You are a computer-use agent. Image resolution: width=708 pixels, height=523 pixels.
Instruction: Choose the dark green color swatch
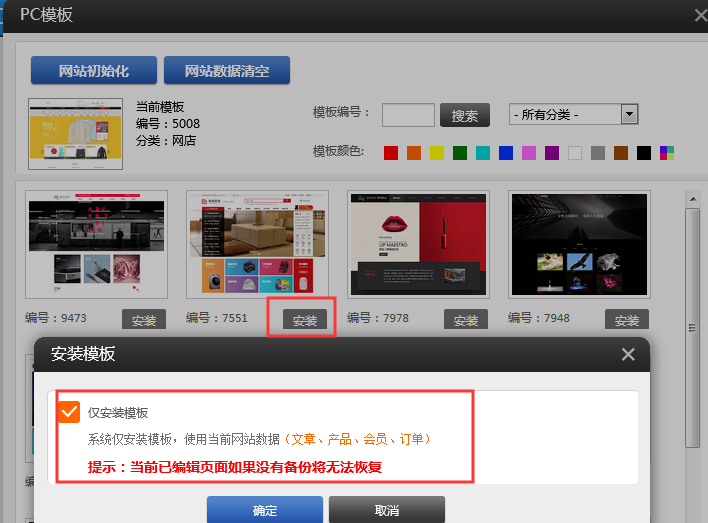tap(460, 153)
